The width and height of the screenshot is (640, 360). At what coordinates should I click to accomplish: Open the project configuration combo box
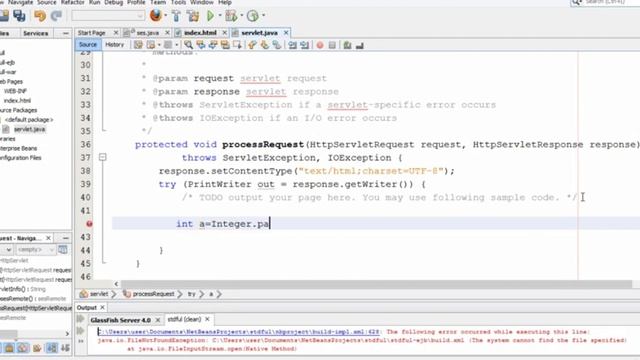[x=108, y=16]
